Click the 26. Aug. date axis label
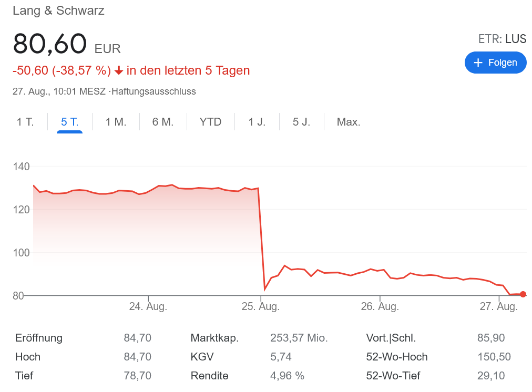Screen dimensions: 532x392 pos(380,307)
